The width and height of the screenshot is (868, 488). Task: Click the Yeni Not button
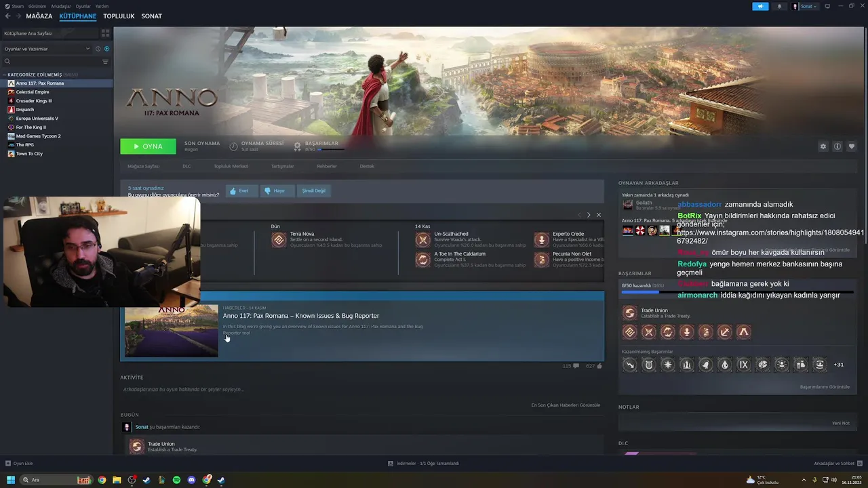pyautogui.click(x=841, y=423)
